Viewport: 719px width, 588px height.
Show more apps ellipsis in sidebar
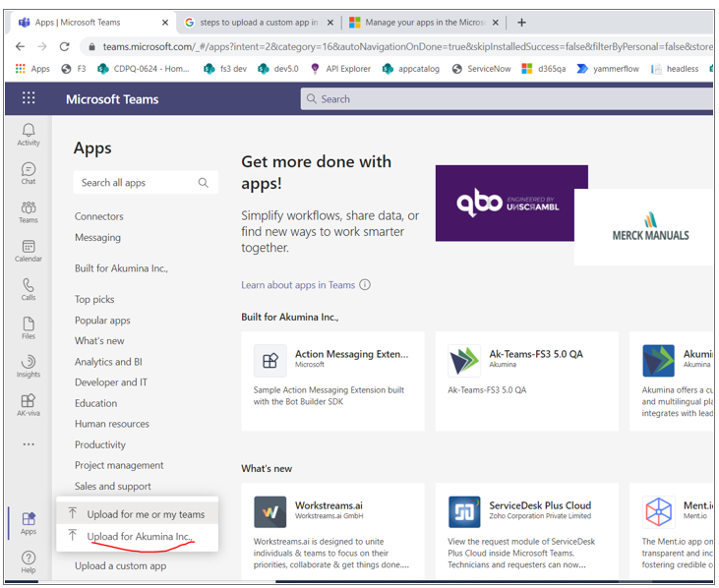click(x=29, y=444)
